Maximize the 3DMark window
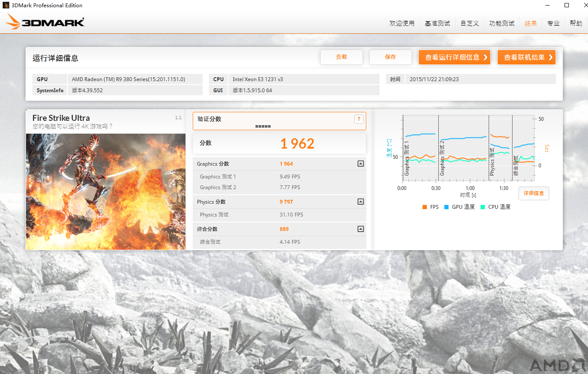 pyautogui.click(x=567, y=5)
